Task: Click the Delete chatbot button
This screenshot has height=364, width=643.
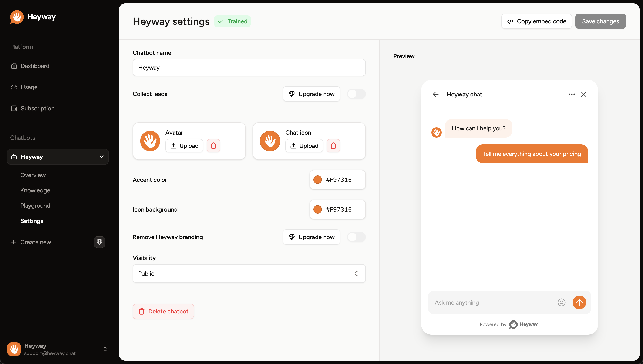Action: [163, 311]
